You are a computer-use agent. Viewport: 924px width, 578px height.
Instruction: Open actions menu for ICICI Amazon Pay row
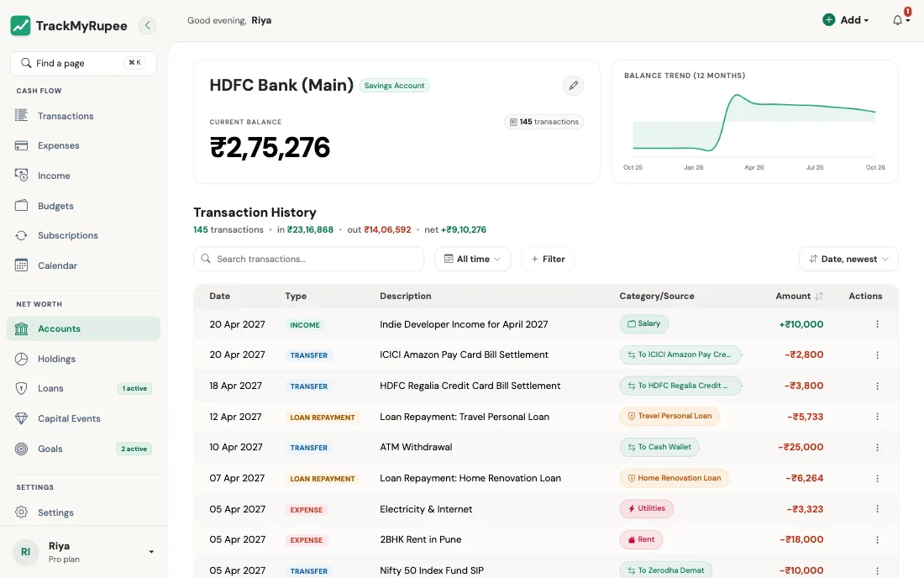pos(877,355)
